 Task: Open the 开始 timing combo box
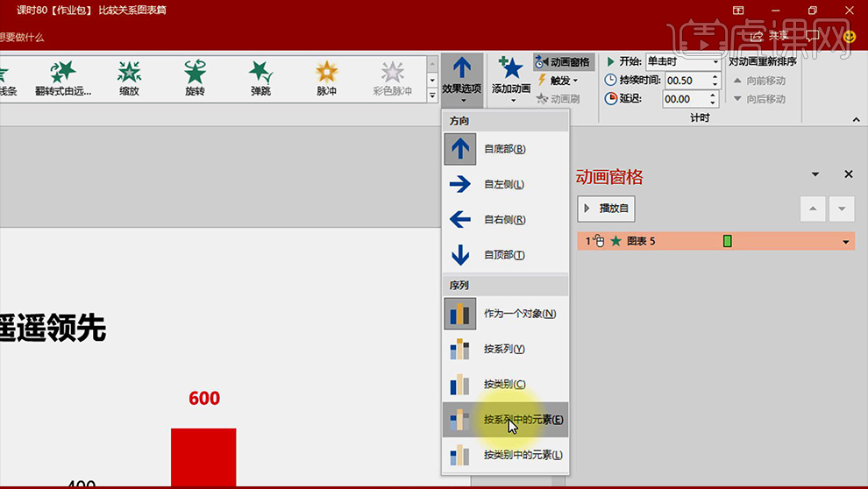(x=683, y=61)
